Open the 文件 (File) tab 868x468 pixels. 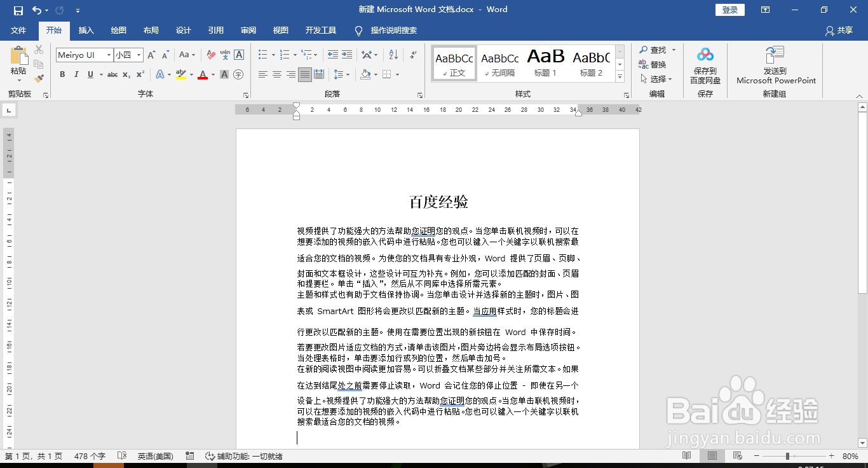click(18, 31)
